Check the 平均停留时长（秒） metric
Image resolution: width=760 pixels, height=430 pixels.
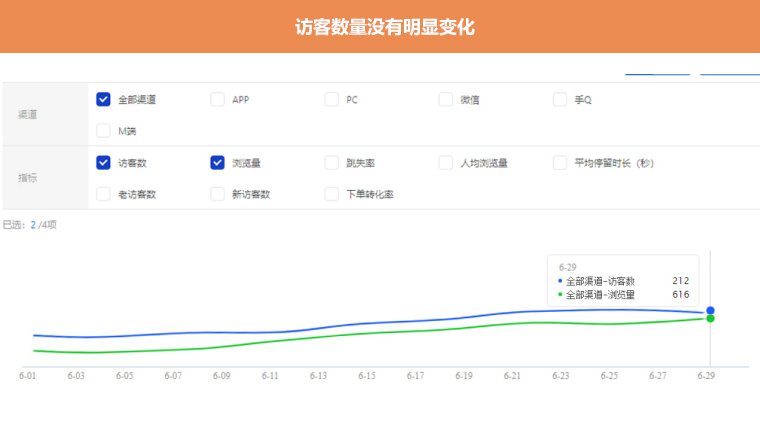559,163
